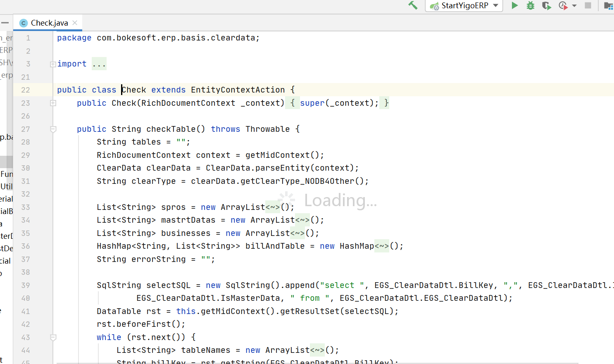Click the checkTable method name
Screen dimensions: 614x364
point(171,129)
